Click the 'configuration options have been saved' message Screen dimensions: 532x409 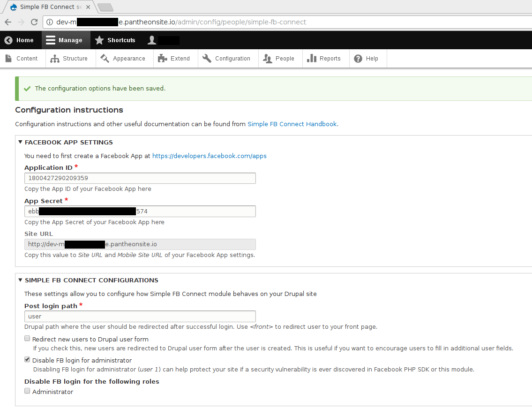pyautogui.click(x=100, y=88)
